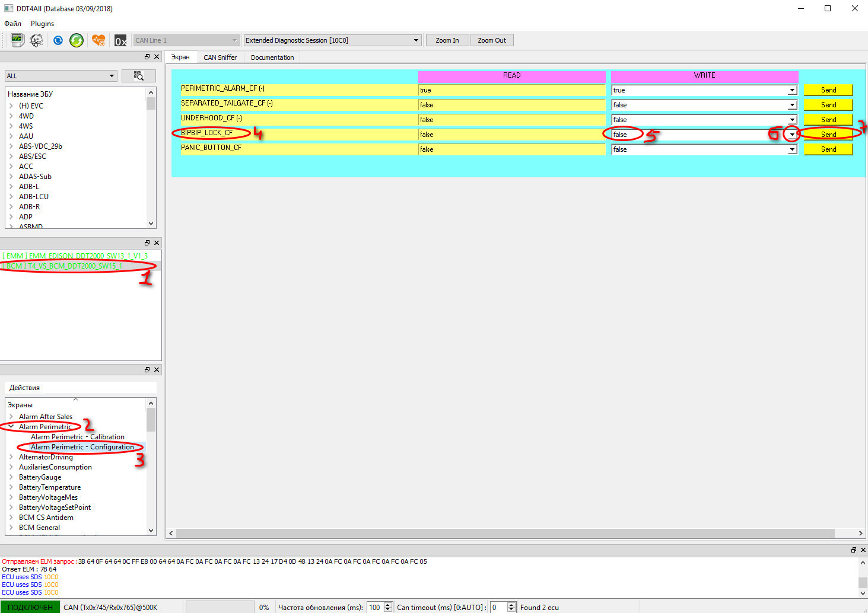
Task: Float the bottom log panel
Action: (854, 550)
